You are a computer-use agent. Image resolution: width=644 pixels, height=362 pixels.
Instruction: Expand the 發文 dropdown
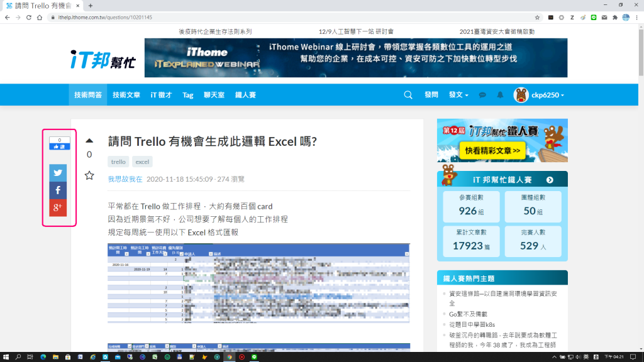(x=458, y=95)
